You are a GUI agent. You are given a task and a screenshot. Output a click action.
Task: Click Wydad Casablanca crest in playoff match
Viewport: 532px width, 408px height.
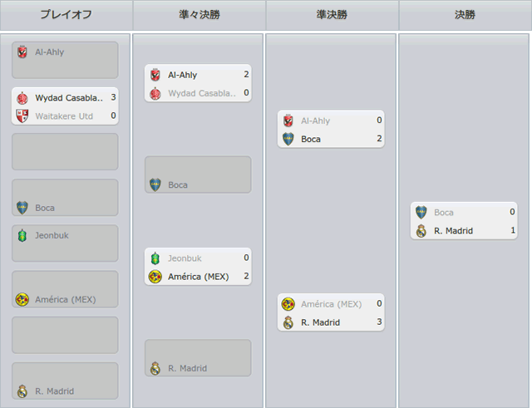[22, 98]
